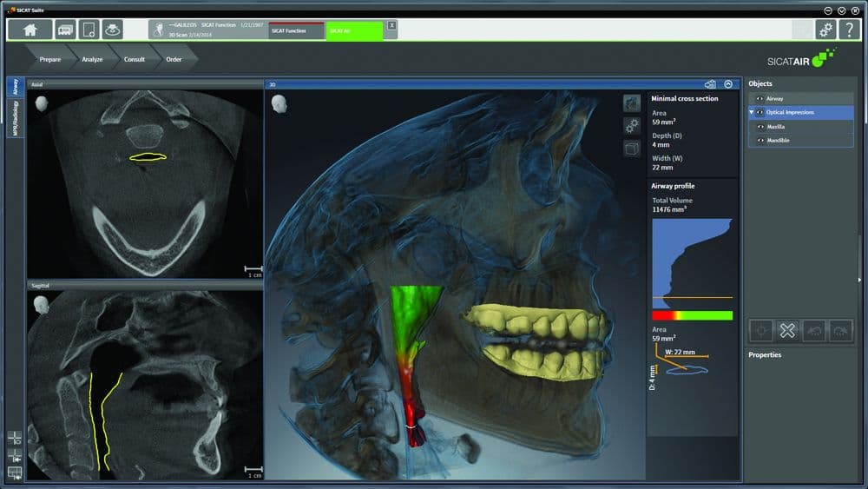Viewport: 868px width, 489px height.
Task: Hide the Maxilla optical impression
Action: pos(761,127)
